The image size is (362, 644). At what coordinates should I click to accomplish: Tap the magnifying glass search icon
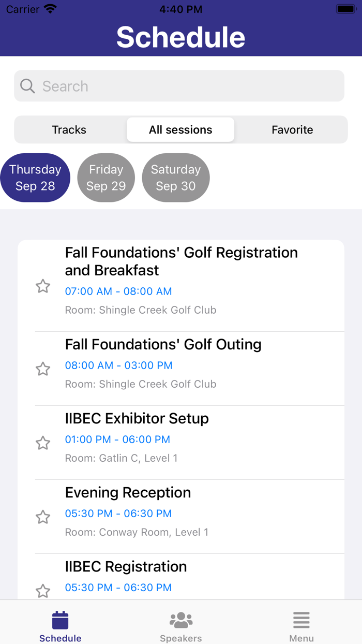click(27, 86)
